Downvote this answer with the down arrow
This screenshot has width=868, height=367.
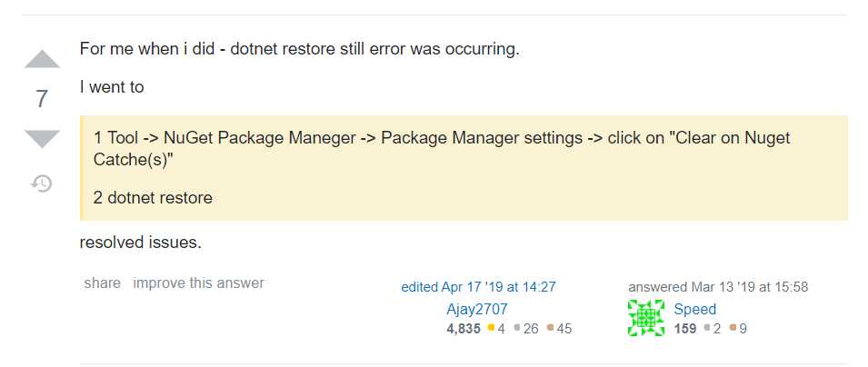pos(42,139)
